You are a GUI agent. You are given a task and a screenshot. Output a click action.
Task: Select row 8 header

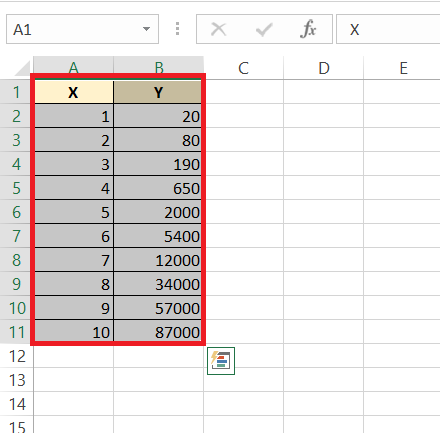17,260
